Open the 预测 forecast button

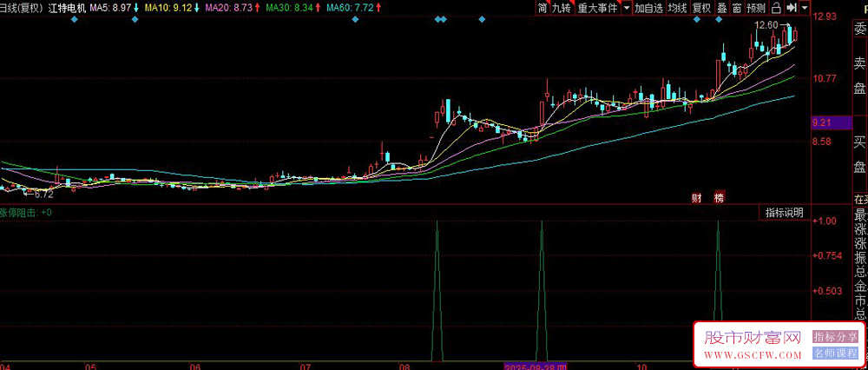coord(756,8)
